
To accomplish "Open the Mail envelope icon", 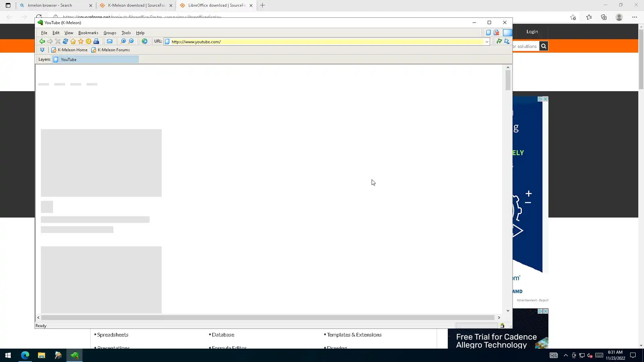I will point(110,41).
